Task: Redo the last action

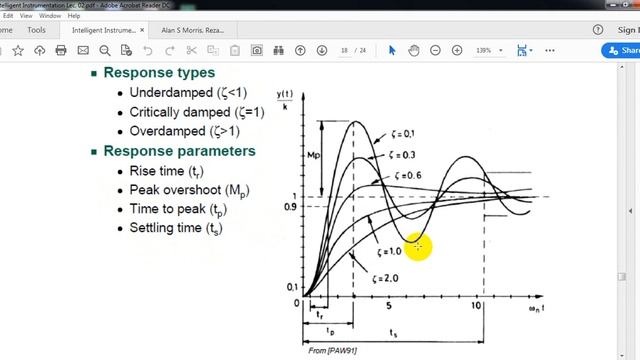Action: 169,51
